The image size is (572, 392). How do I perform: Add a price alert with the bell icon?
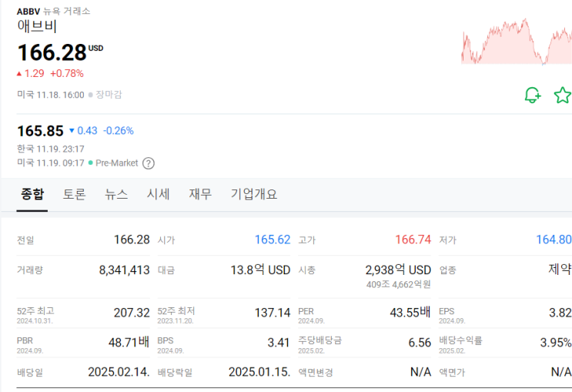pos(533,95)
